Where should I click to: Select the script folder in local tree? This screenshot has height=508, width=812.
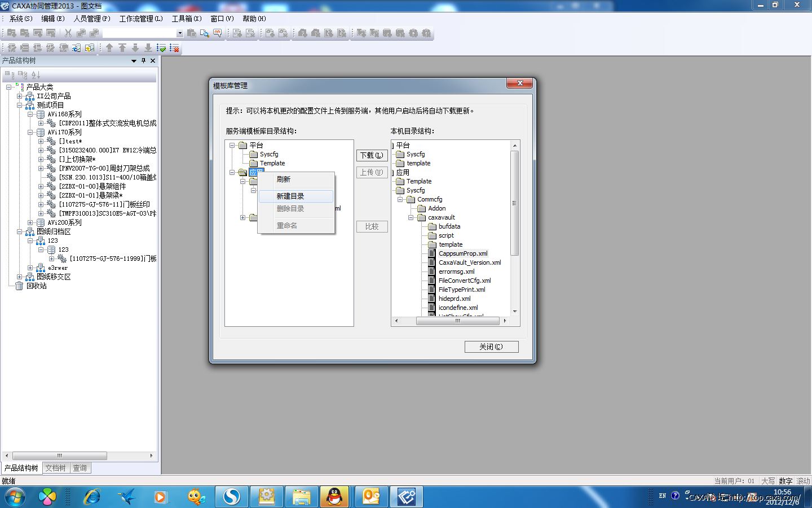point(446,235)
